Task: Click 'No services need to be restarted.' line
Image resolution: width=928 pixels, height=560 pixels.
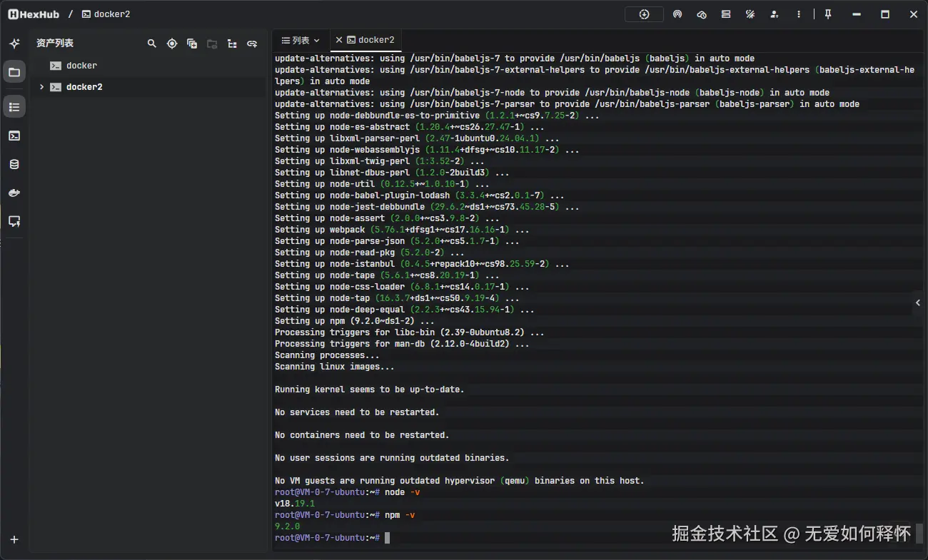Action: coord(357,412)
